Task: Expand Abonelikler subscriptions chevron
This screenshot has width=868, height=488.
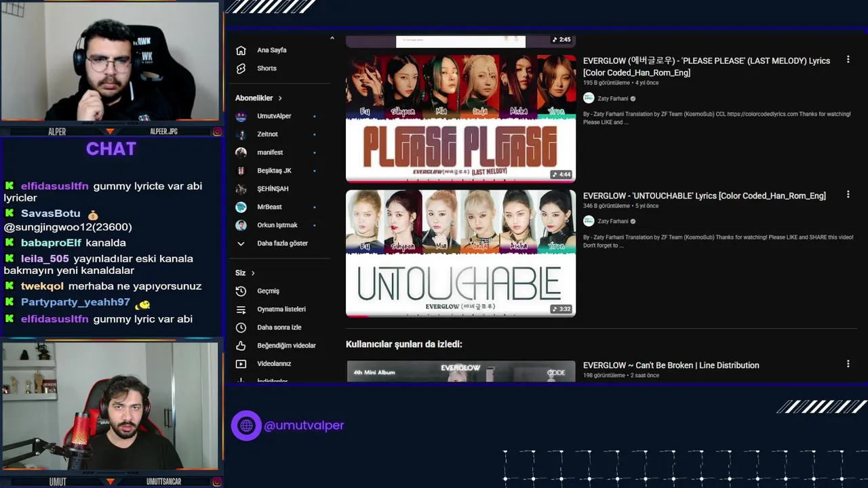Action: (280, 98)
